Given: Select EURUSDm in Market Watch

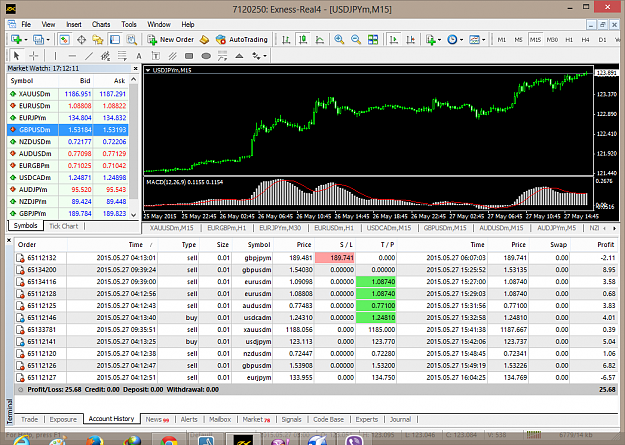Looking at the screenshot, I should click(68, 106).
